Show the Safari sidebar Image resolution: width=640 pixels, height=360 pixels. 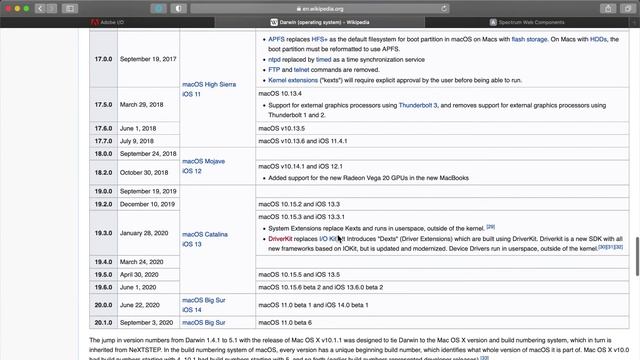70,8
